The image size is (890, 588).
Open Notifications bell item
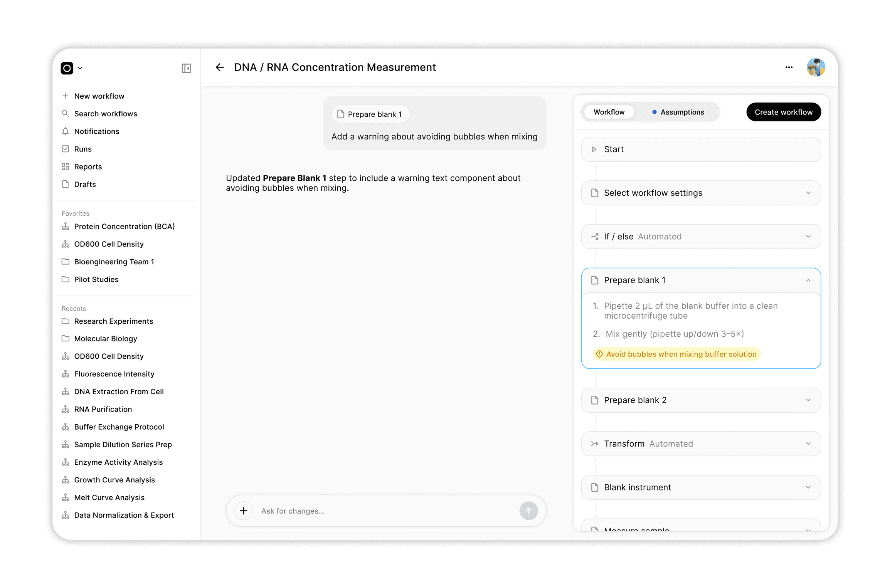96,131
